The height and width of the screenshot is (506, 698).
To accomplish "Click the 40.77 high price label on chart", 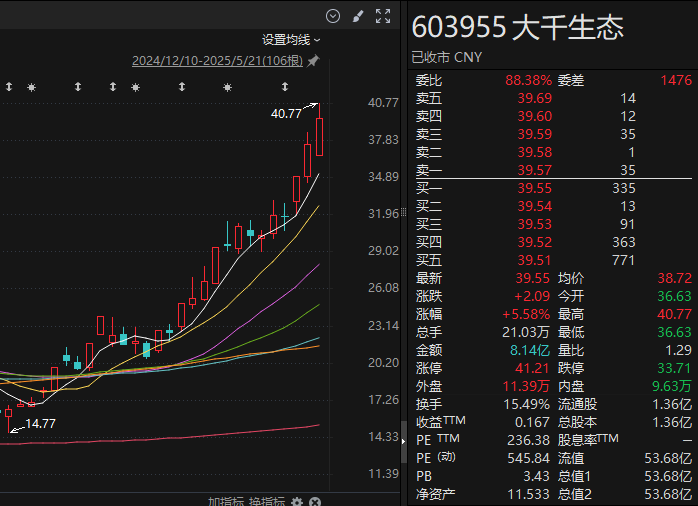I will (x=286, y=114).
